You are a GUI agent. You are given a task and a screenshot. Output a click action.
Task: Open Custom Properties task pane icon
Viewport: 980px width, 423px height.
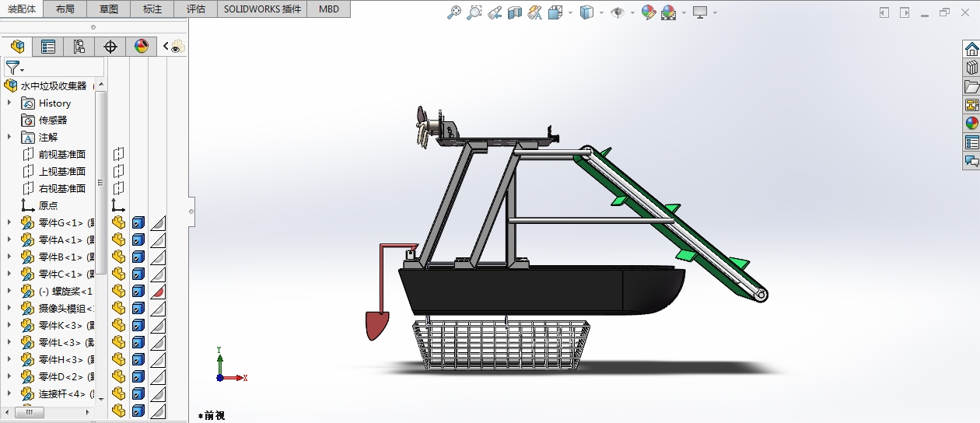pyautogui.click(x=971, y=142)
